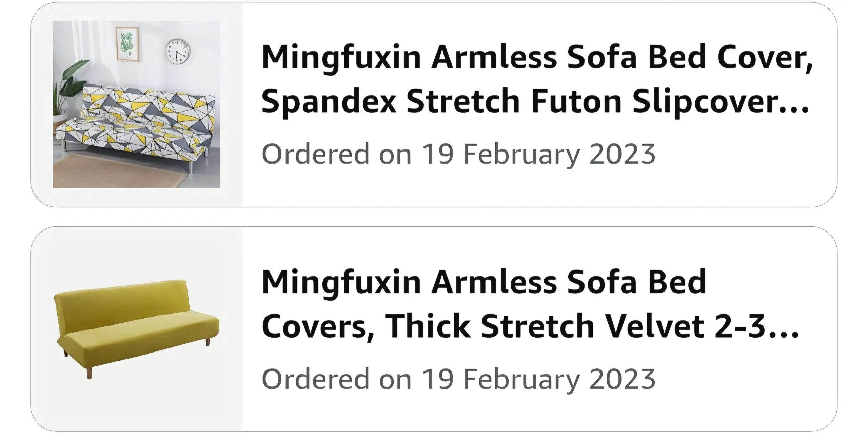The image size is (868, 442).
Task: Click the second order's 'Ordered on 19 February 2023' text
Action: coord(458,379)
